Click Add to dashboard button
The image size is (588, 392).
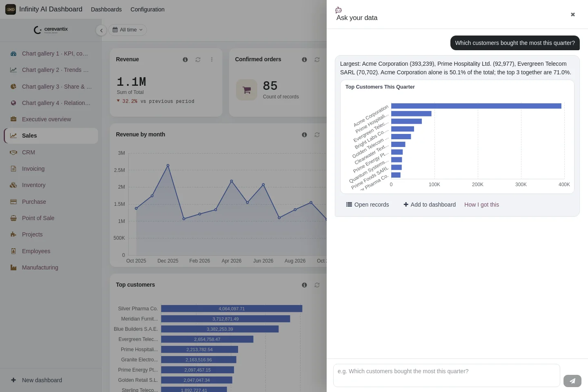click(x=430, y=205)
